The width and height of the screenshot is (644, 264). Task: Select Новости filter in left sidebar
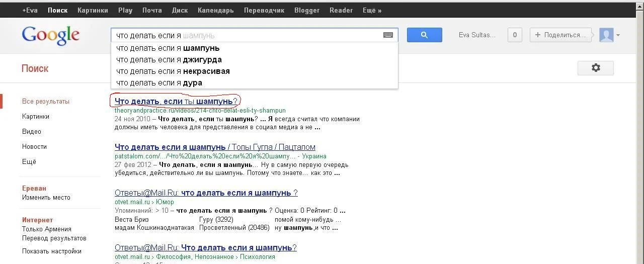tap(35, 146)
